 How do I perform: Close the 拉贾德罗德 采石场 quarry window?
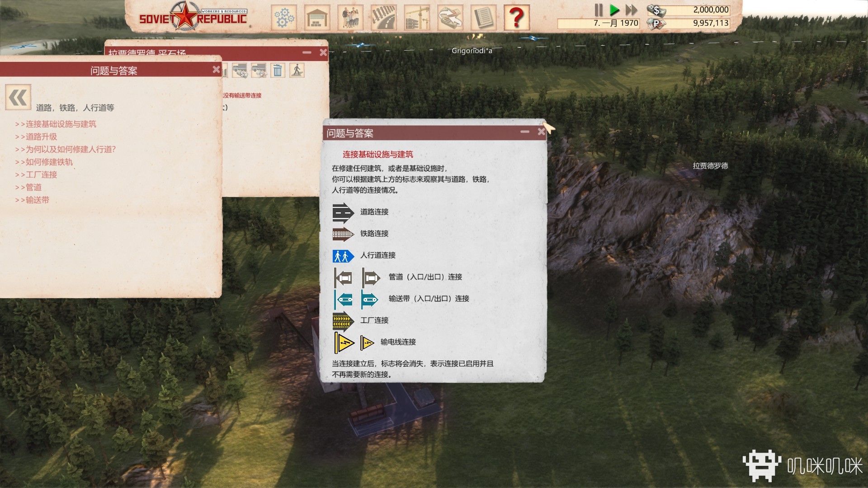point(323,52)
